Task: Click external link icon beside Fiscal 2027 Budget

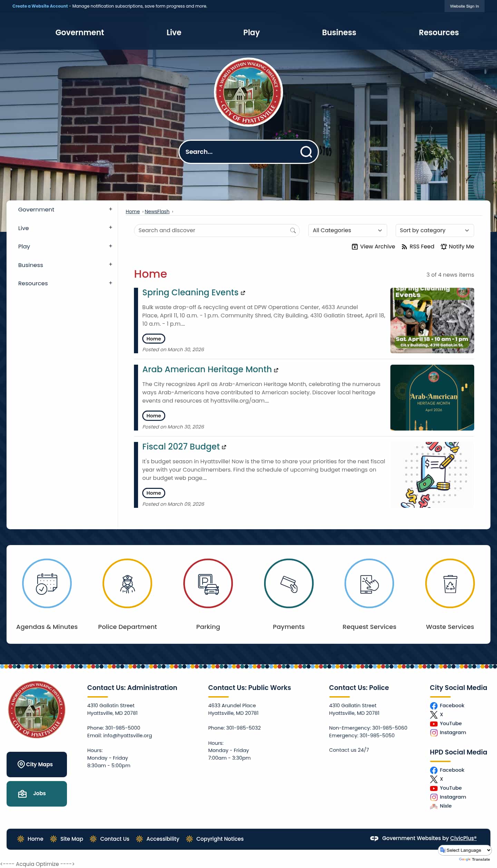Action: coord(224,447)
